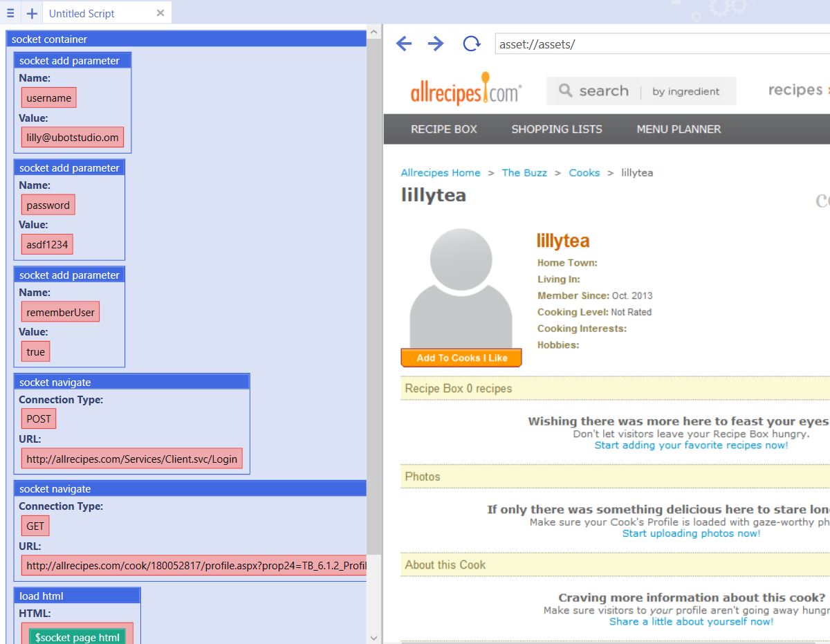The width and height of the screenshot is (830, 644).
Task: Select the password socket add parameter header
Action: [69, 168]
